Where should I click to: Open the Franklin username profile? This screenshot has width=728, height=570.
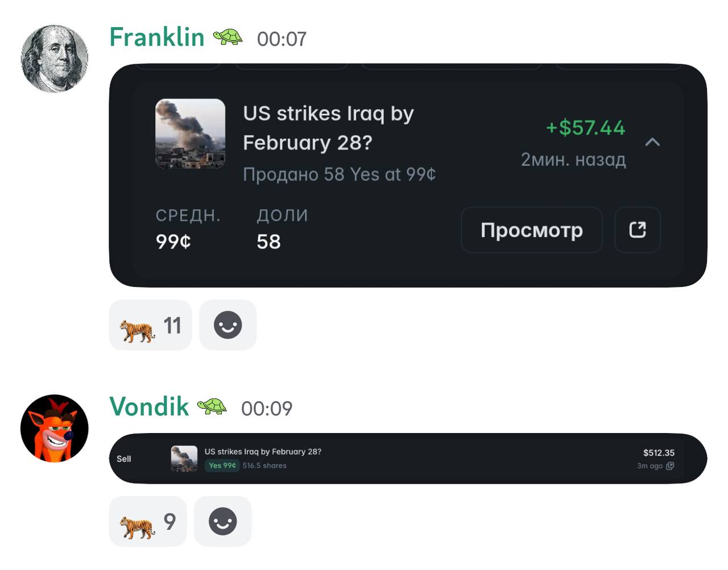pyautogui.click(x=156, y=38)
